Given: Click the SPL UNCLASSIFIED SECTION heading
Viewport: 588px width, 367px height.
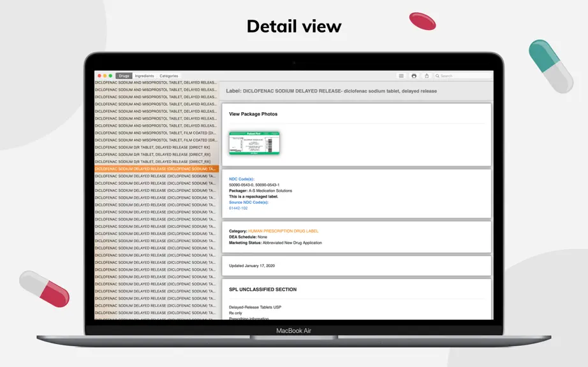Looking at the screenshot, I should pos(263,289).
